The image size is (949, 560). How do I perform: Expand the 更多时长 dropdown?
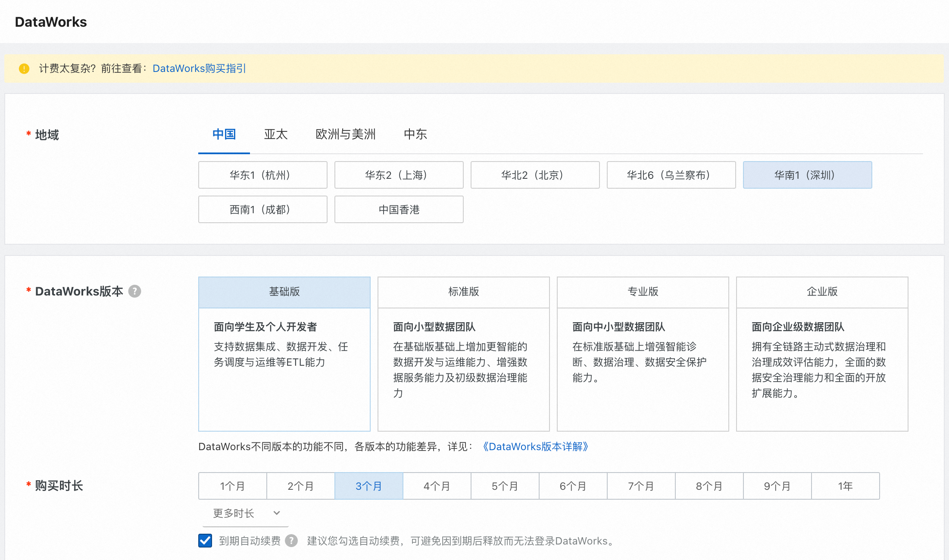(x=233, y=513)
